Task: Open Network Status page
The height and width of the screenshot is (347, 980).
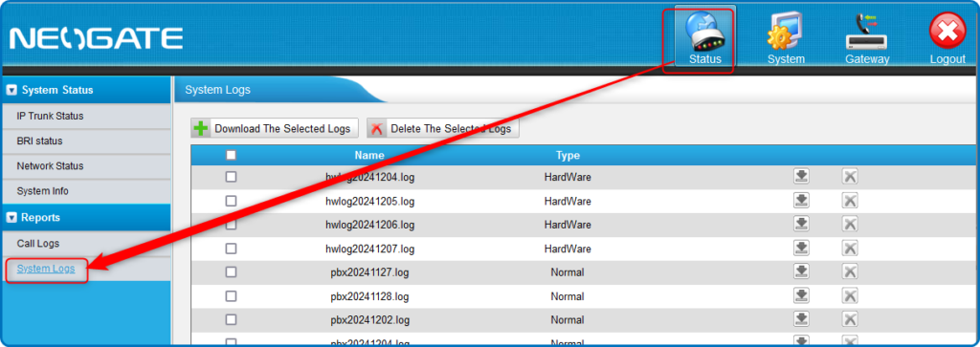Action: tap(50, 166)
